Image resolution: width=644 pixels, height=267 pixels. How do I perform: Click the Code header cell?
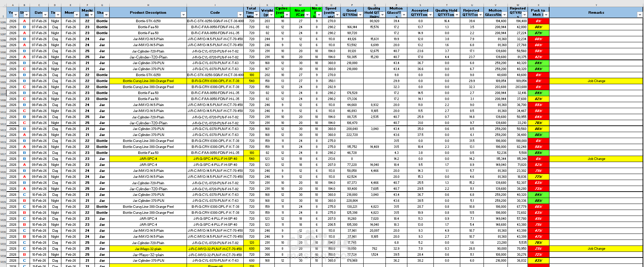pyautogui.click(x=215, y=13)
